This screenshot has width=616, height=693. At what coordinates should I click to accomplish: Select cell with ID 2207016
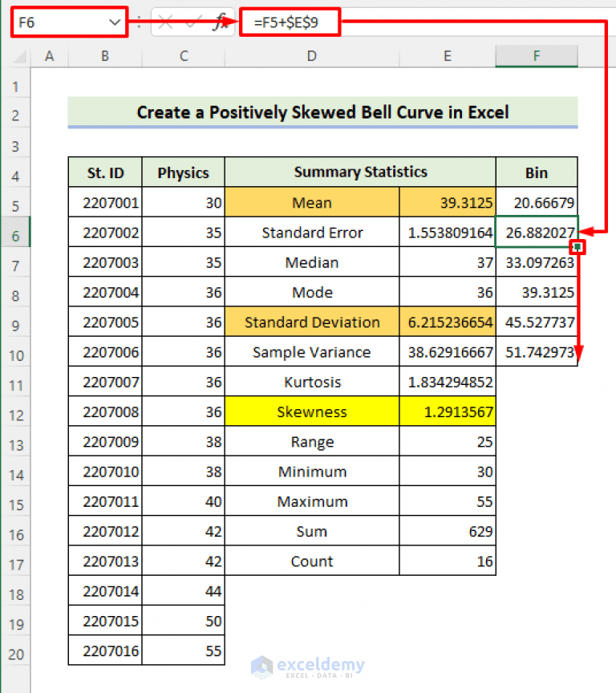click(x=105, y=650)
